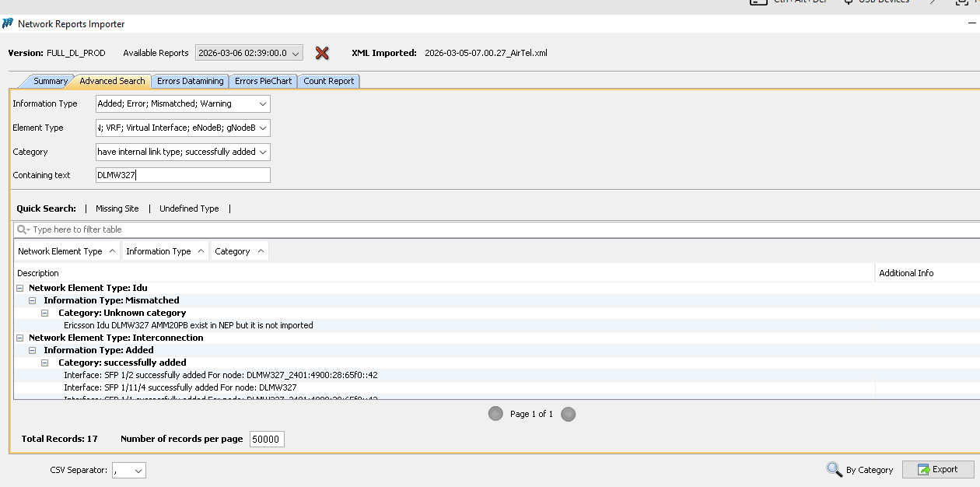Image resolution: width=980 pixels, height=487 pixels.
Task: Click the red X delete report icon
Action: [x=322, y=53]
